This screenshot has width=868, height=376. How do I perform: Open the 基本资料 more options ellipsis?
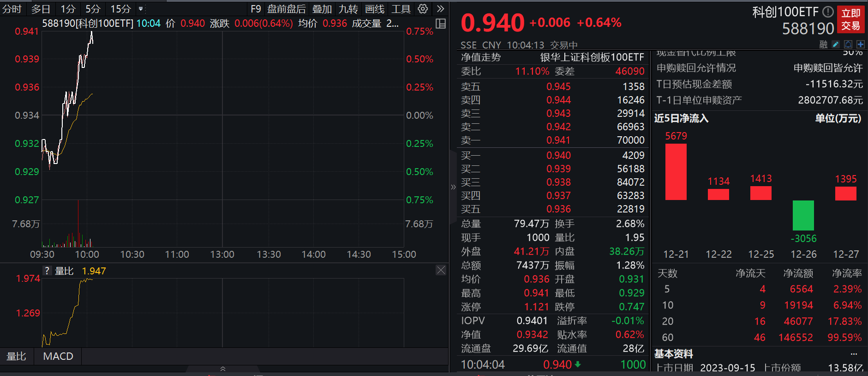[x=854, y=354]
